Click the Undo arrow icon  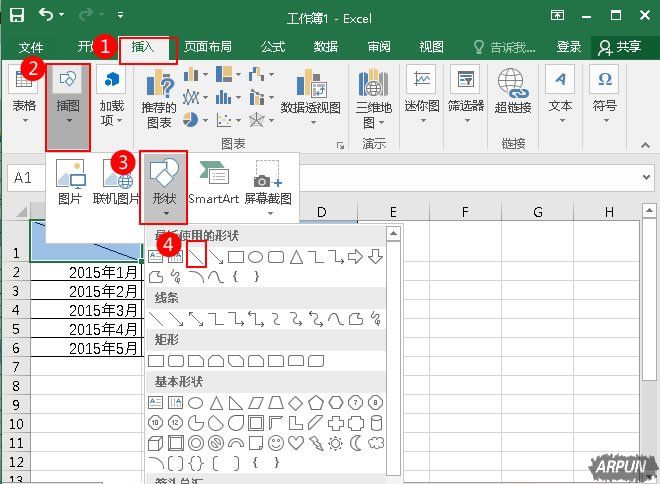(45, 15)
